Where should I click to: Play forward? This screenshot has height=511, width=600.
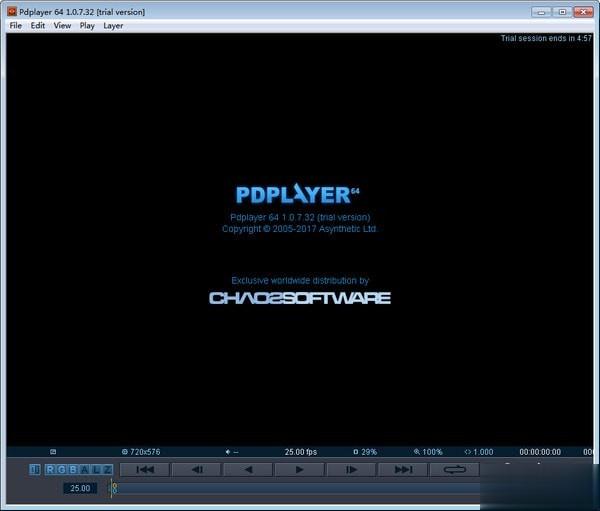pos(300,469)
